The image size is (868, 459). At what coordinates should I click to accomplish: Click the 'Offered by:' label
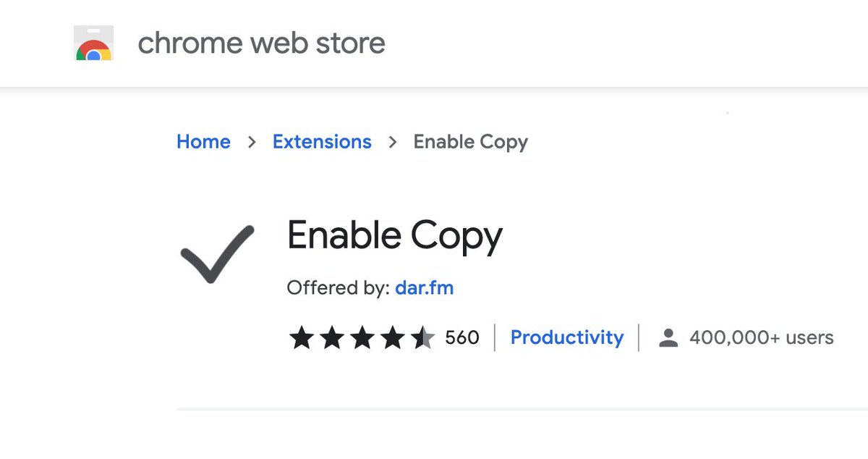pos(339,288)
